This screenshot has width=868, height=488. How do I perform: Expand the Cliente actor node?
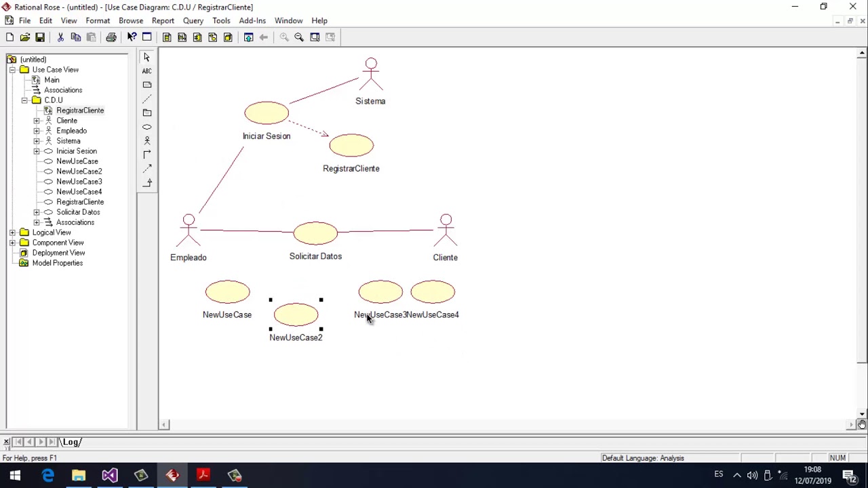point(37,121)
